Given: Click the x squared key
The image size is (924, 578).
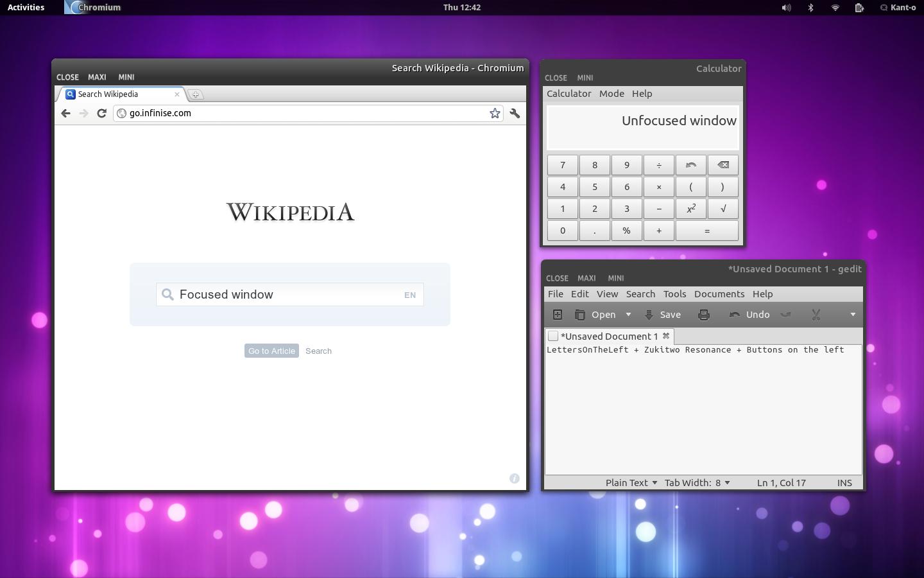Looking at the screenshot, I should pyautogui.click(x=691, y=209).
